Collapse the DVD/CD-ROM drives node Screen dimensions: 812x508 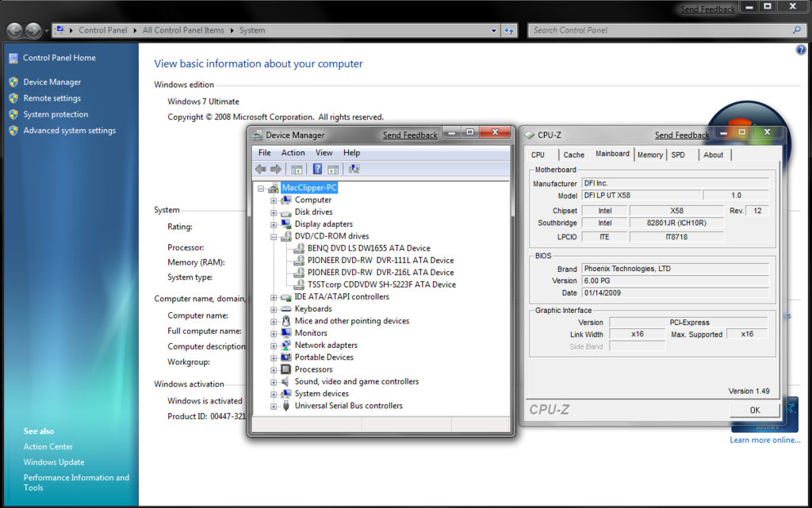(x=274, y=237)
